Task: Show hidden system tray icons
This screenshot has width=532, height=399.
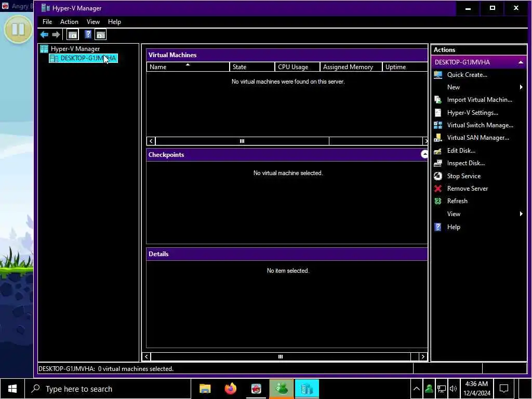Action: coord(417,389)
